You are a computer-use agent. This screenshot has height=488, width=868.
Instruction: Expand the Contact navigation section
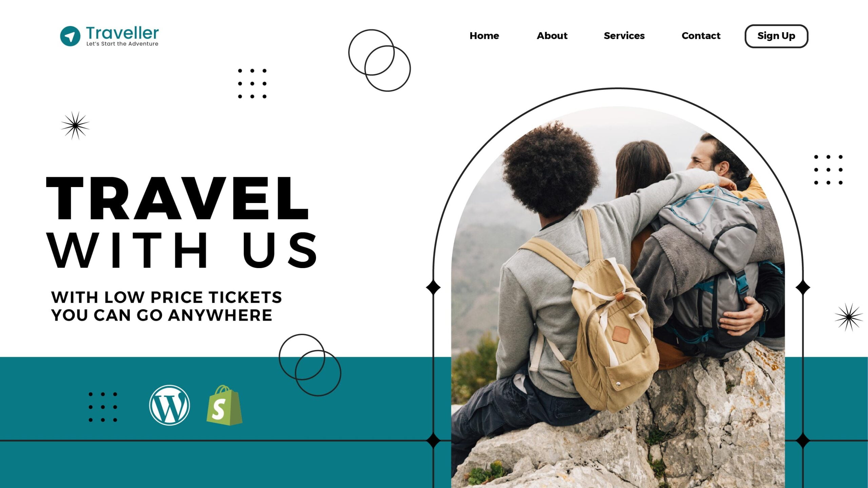click(x=701, y=36)
